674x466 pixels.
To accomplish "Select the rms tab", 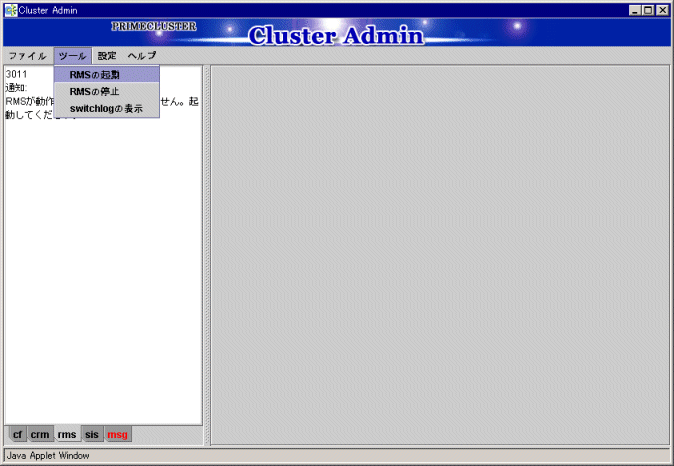I will tap(67, 435).
